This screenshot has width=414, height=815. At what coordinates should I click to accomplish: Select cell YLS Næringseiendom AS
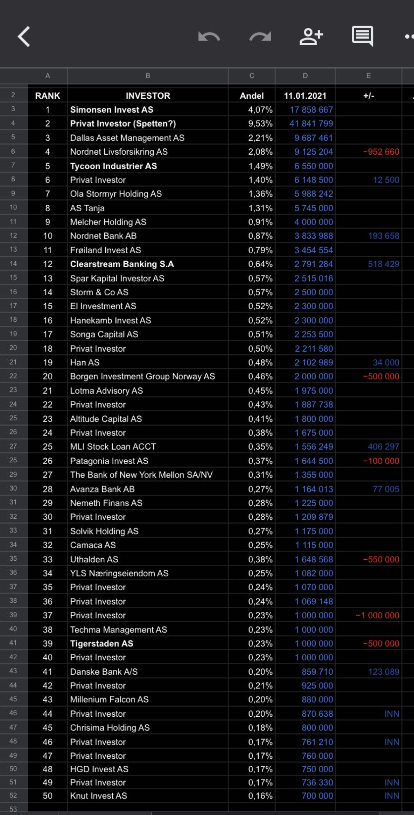coord(148,573)
